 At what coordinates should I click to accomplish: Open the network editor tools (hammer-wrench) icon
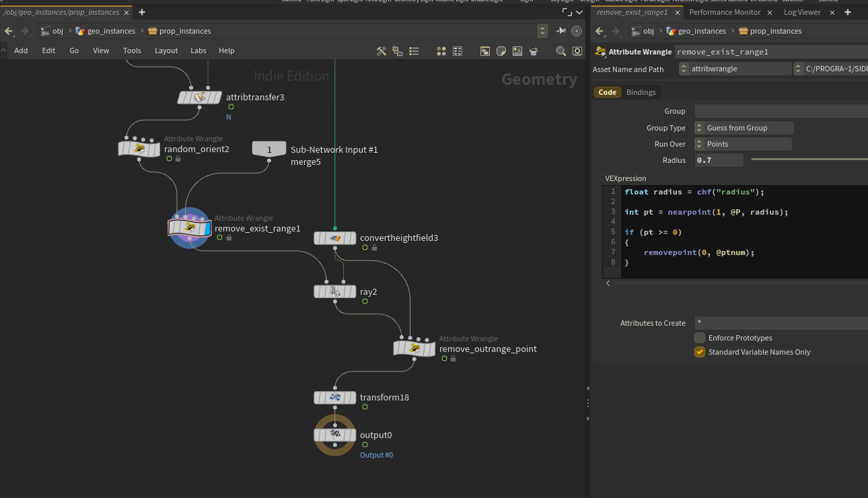(x=381, y=50)
